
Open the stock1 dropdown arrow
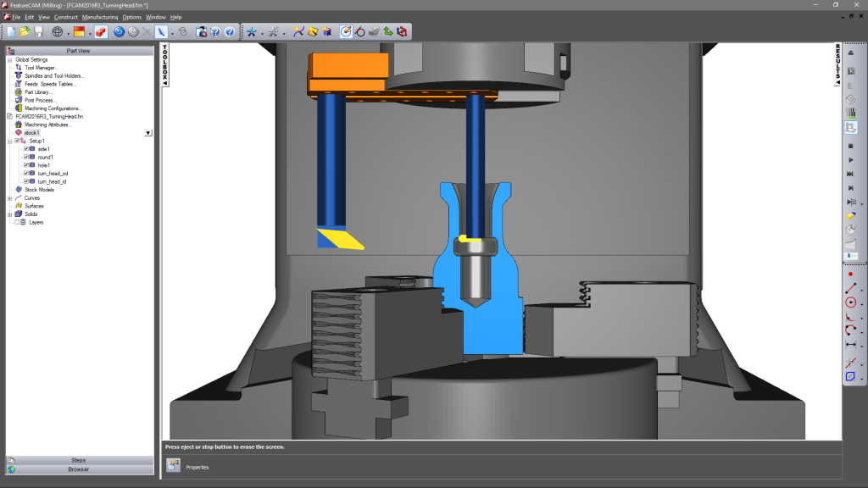pos(148,133)
